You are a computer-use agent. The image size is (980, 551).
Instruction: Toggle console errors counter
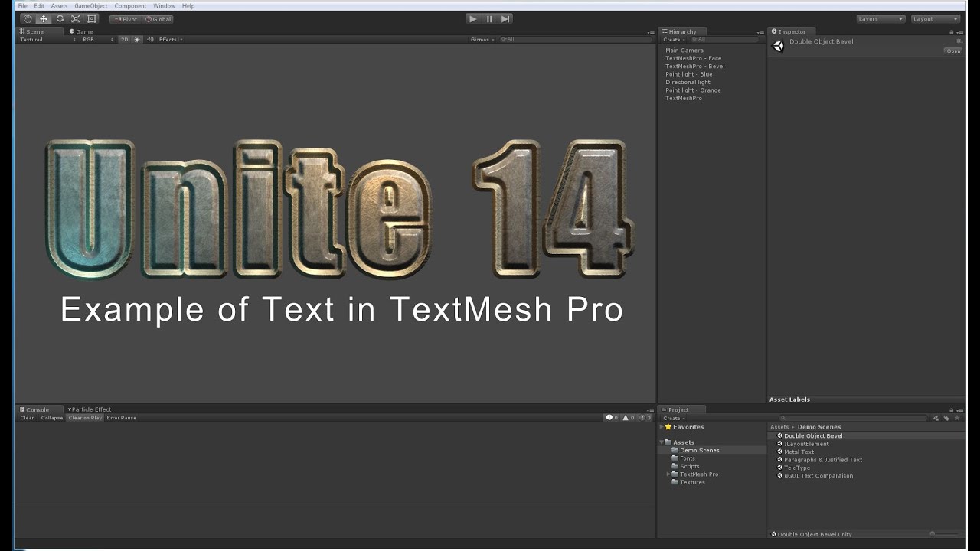click(x=645, y=418)
